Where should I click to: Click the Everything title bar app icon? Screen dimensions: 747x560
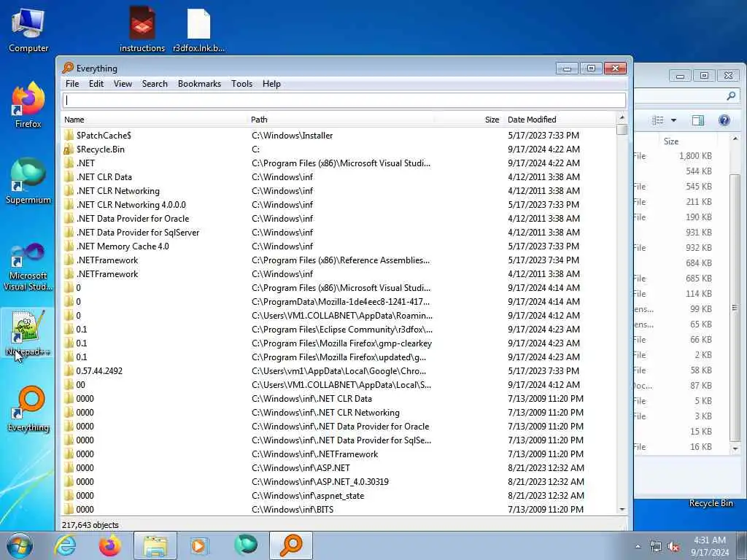(x=68, y=68)
